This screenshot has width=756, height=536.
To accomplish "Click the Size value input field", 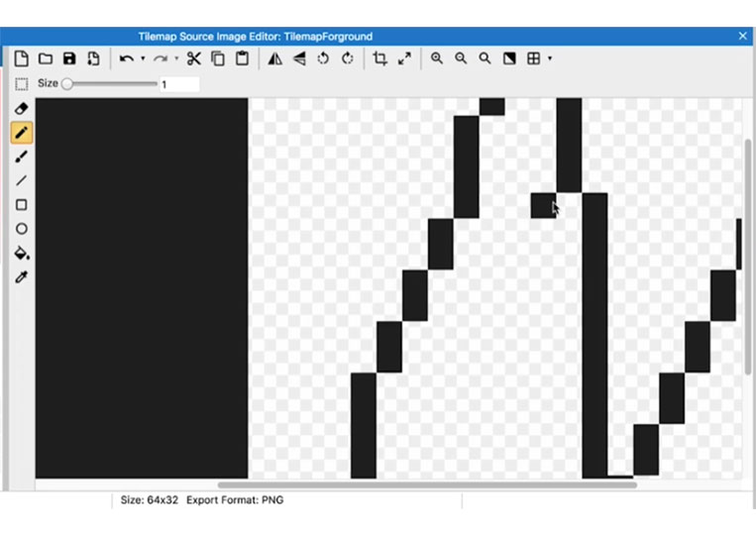I will [x=179, y=84].
